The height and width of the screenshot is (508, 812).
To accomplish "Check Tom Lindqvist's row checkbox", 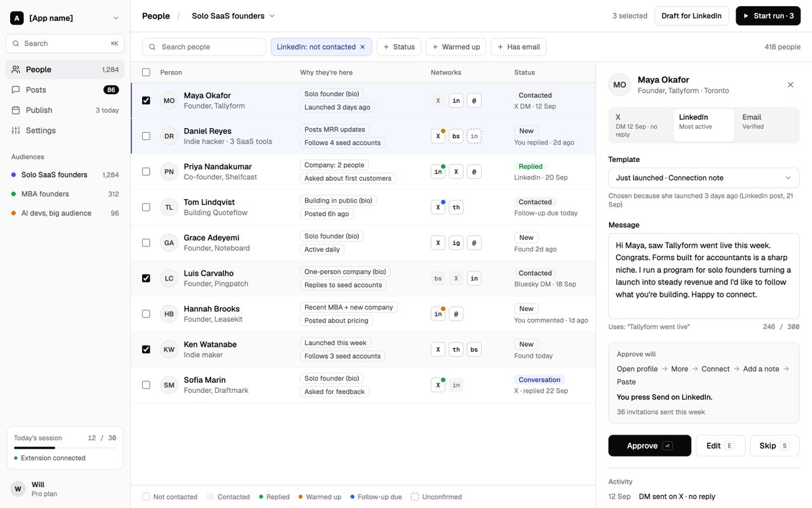I will tap(146, 207).
